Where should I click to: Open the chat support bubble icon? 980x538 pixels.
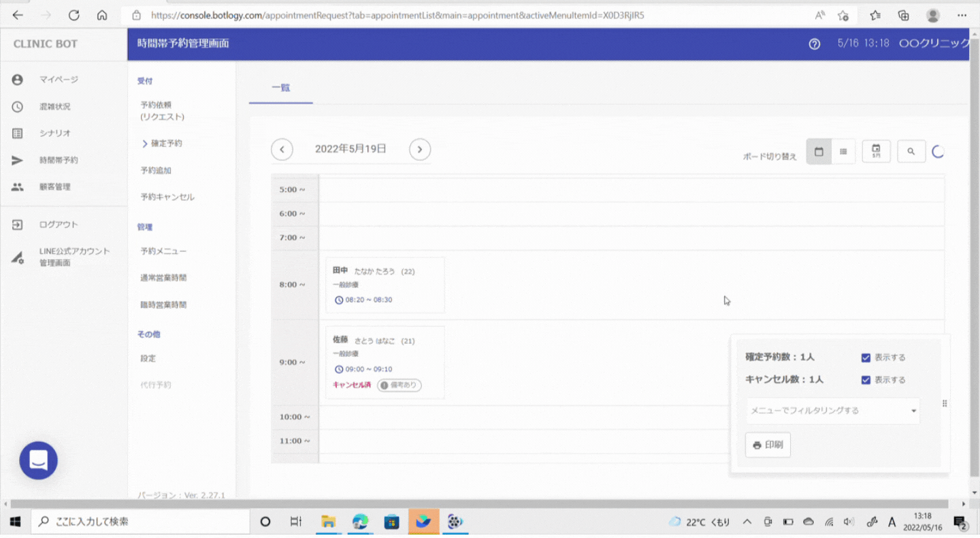(39, 460)
